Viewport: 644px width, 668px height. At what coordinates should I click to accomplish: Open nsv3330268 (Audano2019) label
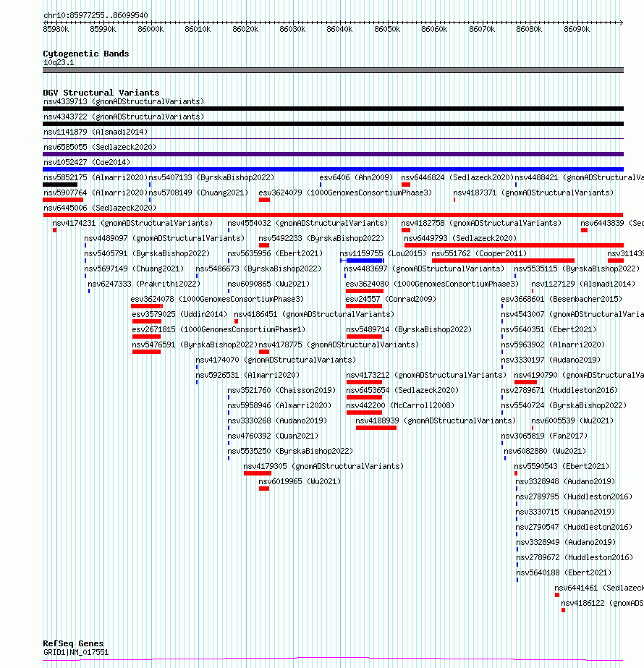coord(277,420)
